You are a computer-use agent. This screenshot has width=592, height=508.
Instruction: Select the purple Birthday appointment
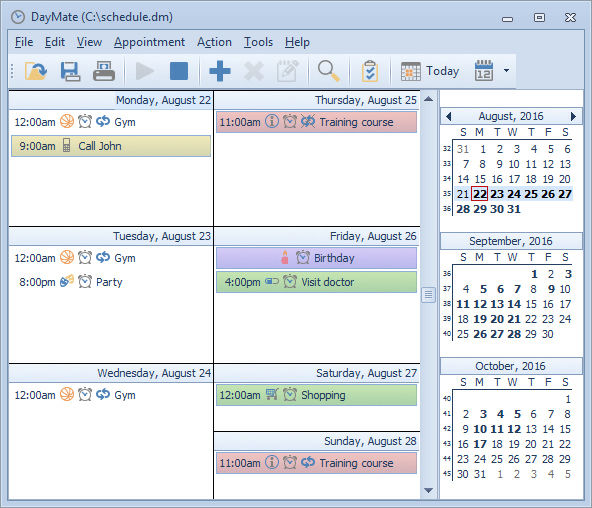[316, 258]
